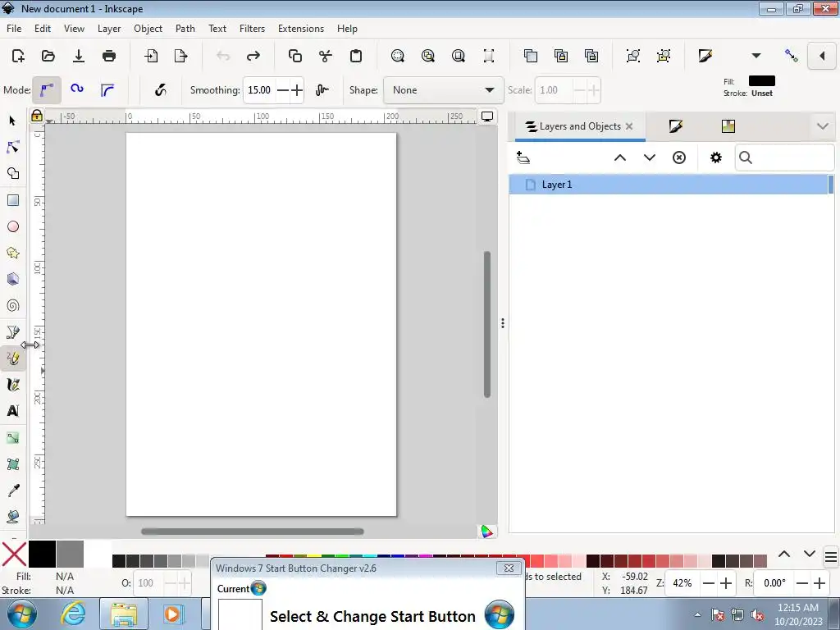
Task: Increase Smoothing value with plus button
Action: coord(297,90)
